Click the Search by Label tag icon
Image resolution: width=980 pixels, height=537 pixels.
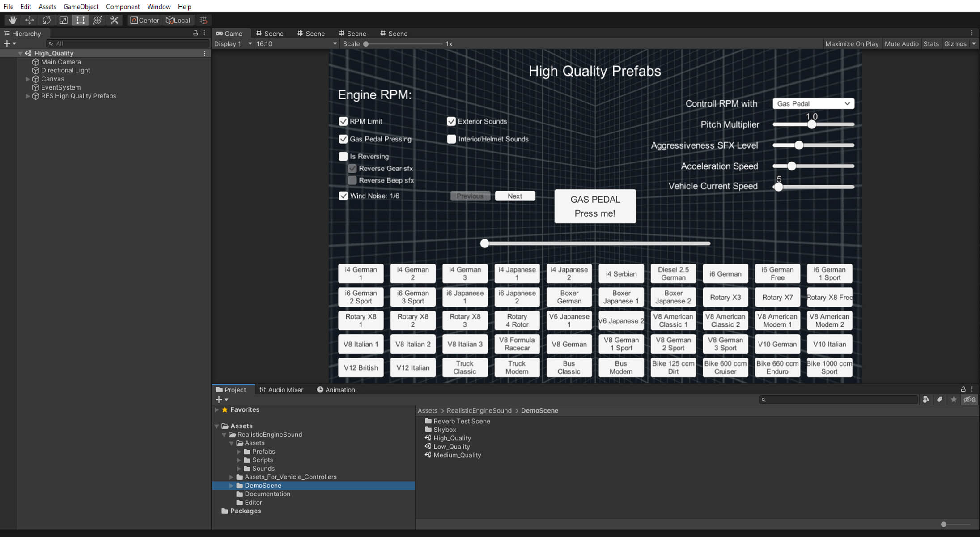940,400
